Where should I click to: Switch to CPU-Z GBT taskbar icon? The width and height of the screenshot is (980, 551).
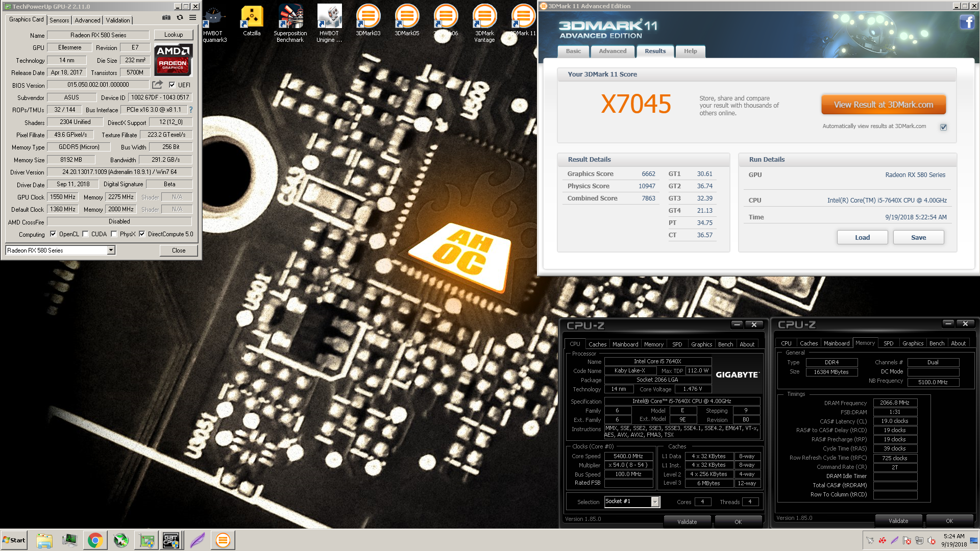pyautogui.click(x=171, y=540)
